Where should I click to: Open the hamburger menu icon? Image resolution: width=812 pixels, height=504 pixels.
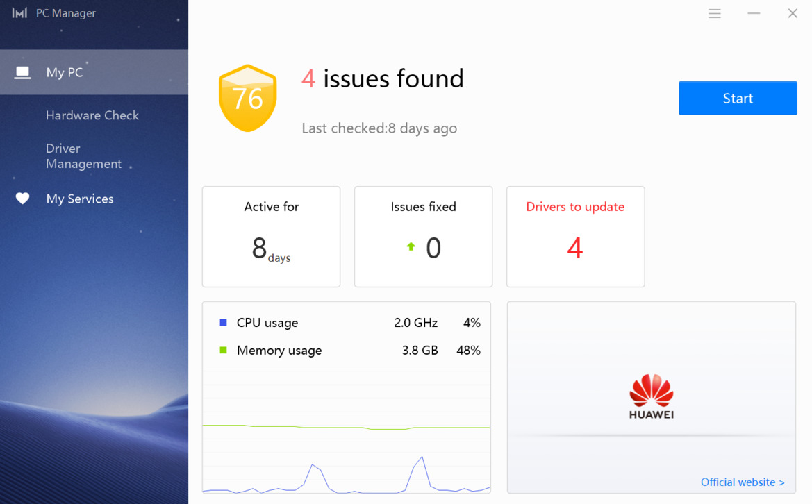715,13
